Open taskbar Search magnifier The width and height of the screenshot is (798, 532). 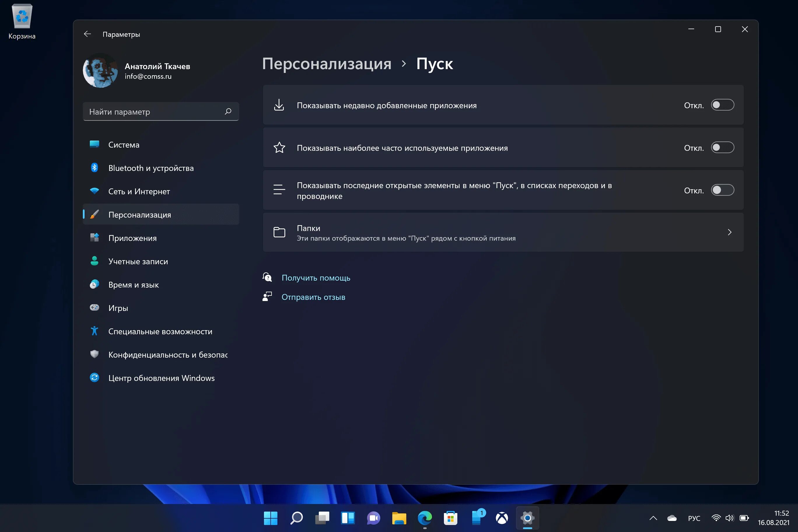coord(296,518)
